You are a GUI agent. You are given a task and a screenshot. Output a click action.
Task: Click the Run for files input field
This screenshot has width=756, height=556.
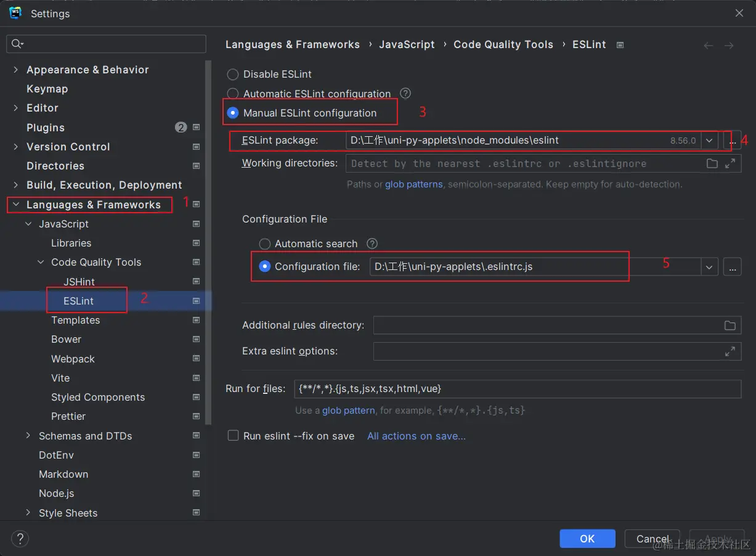518,389
